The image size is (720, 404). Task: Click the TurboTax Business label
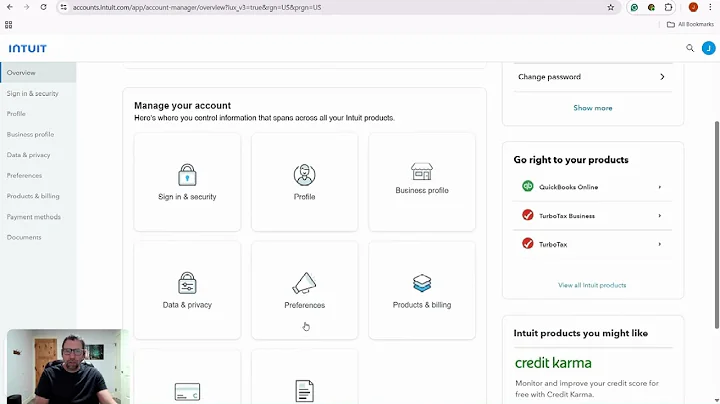[567, 216]
